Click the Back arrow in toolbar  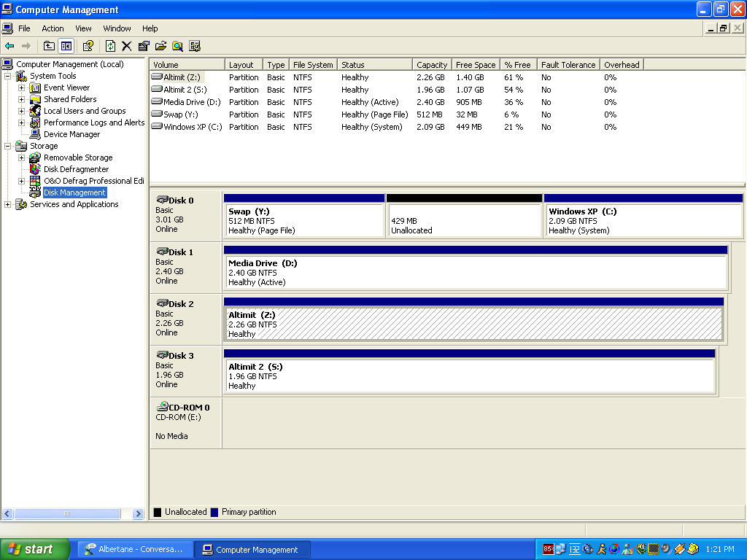click(9, 46)
